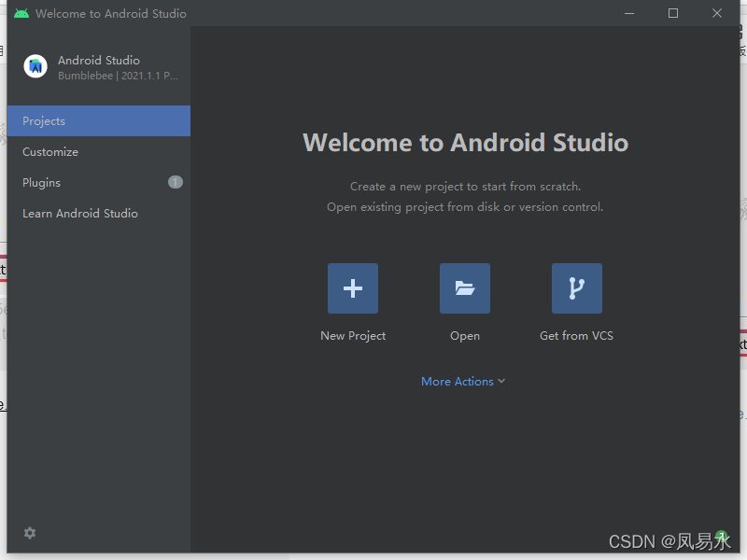Click the Get from VCS label
Viewport: 747px width, 560px height.
(x=576, y=336)
